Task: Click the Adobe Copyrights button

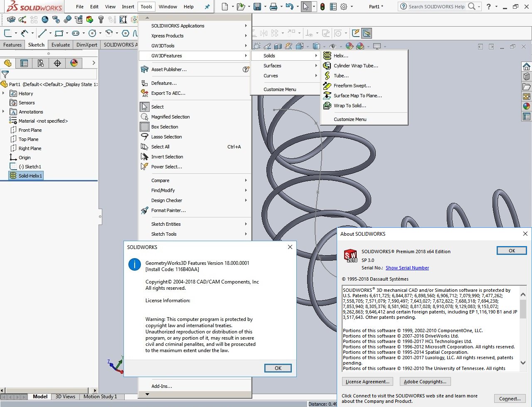Action: click(425, 382)
